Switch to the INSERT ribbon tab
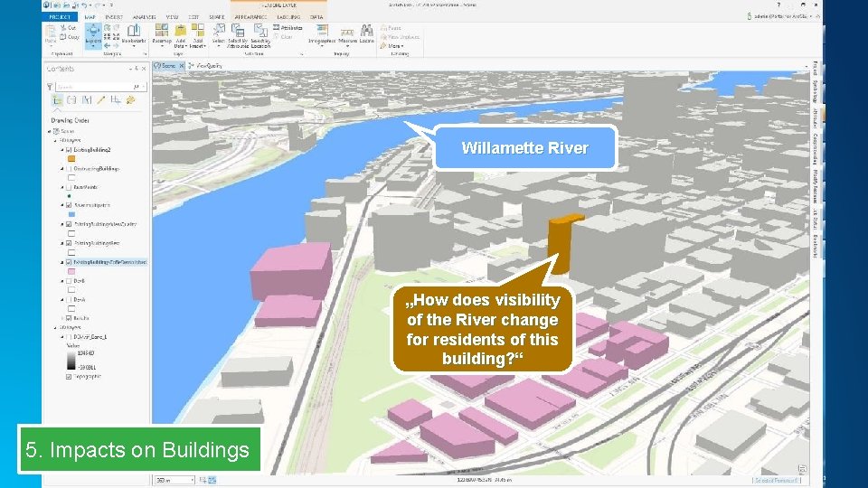868x488 pixels. click(114, 17)
